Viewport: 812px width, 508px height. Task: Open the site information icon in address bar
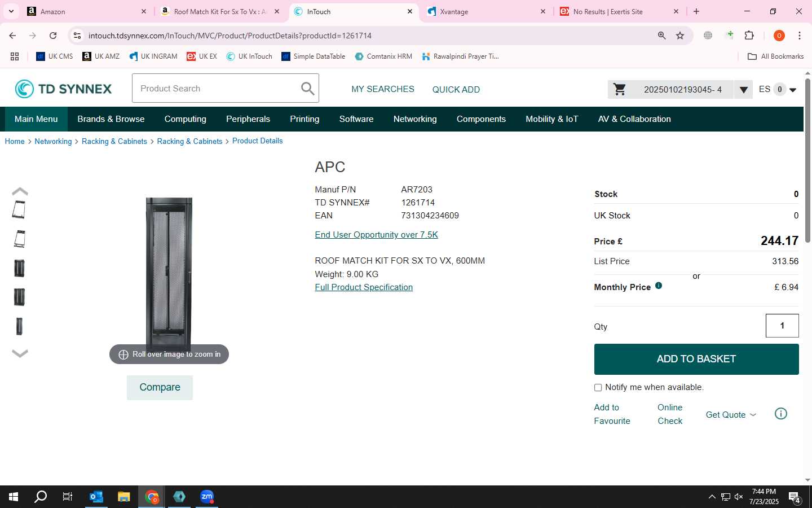[x=77, y=36]
